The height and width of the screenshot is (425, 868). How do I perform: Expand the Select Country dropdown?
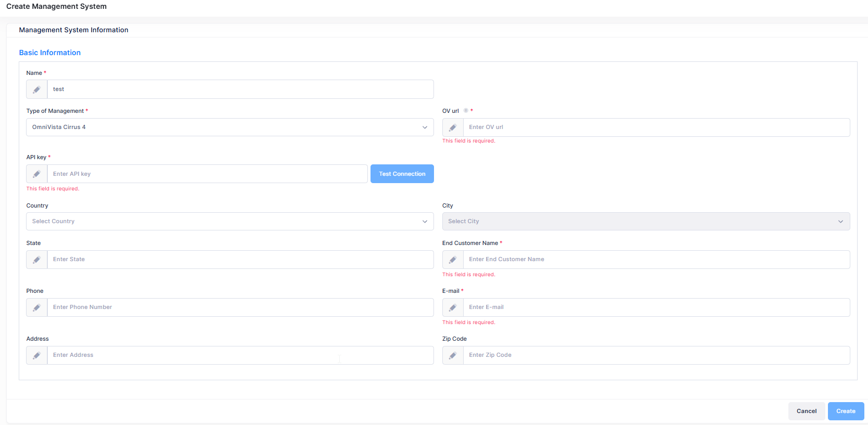click(x=229, y=222)
